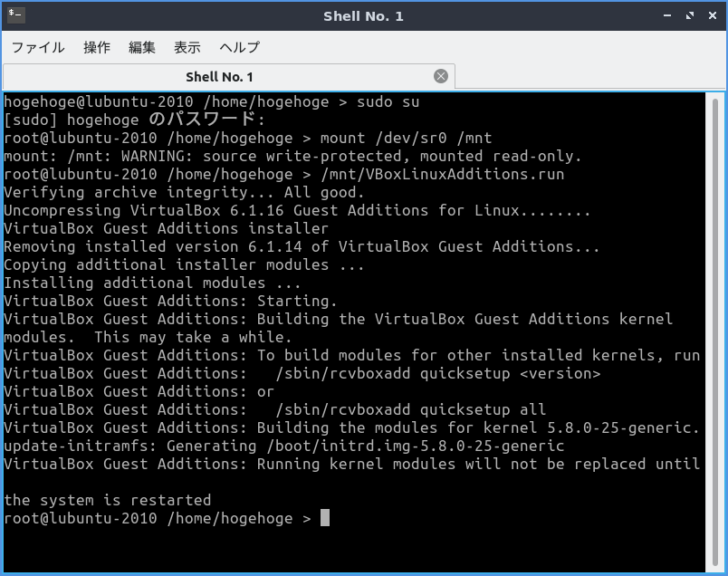Viewport: 728px width, 576px height.
Task: Click 'mount: /mnt: WARNING' line
Action: (292, 156)
